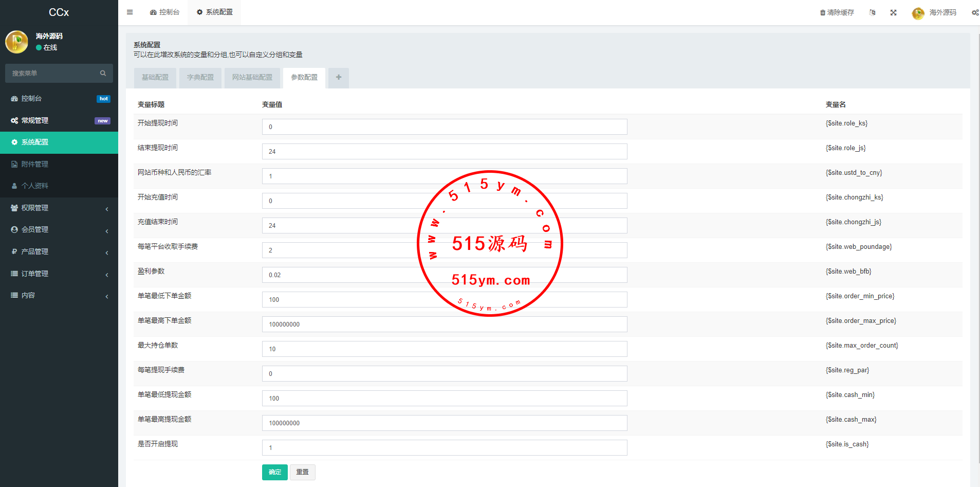Click the clear cache trash icon

822,13
